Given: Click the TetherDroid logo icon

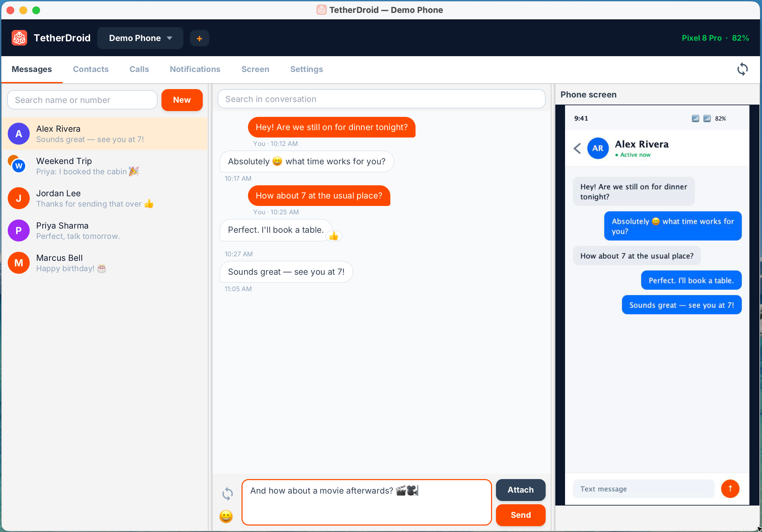Looking at the screenshot, I should point(19,38).
